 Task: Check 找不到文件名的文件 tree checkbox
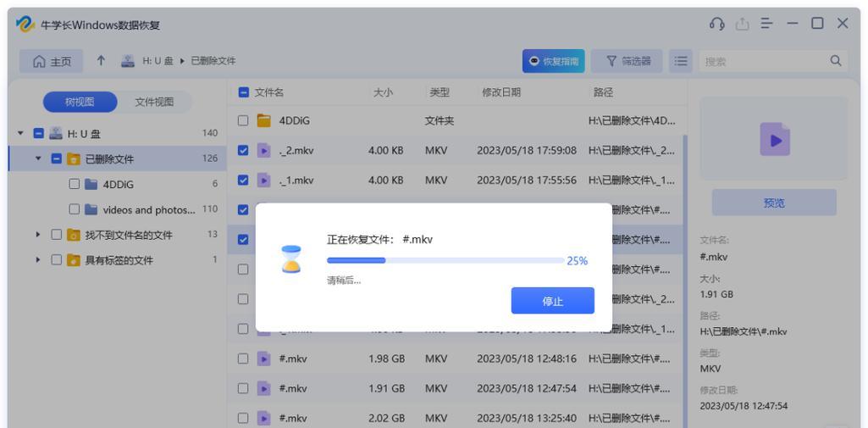56,236
